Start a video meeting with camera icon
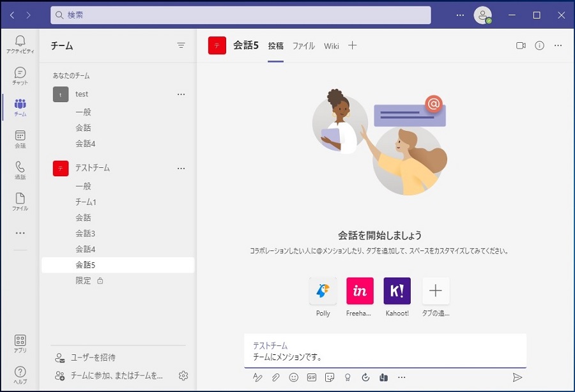This screenshot has height=392, width=575. [521, 46]
